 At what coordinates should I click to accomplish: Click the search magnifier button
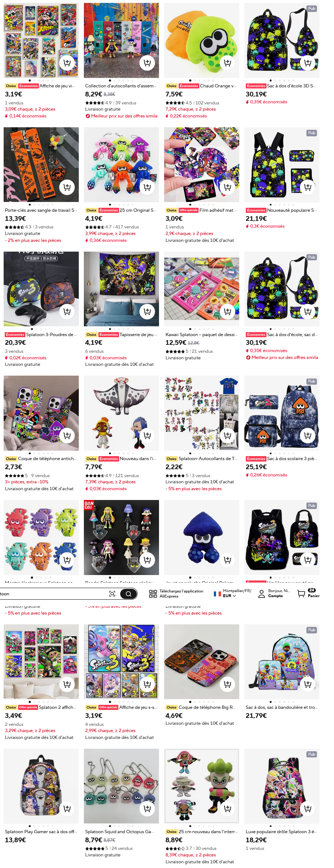pyautogui.click(x=129, y=594)
